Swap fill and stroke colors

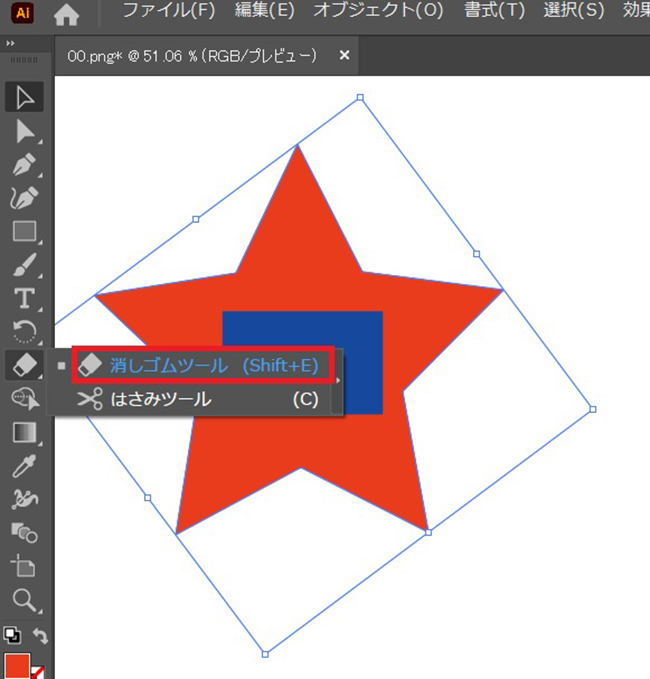(40, 635)
